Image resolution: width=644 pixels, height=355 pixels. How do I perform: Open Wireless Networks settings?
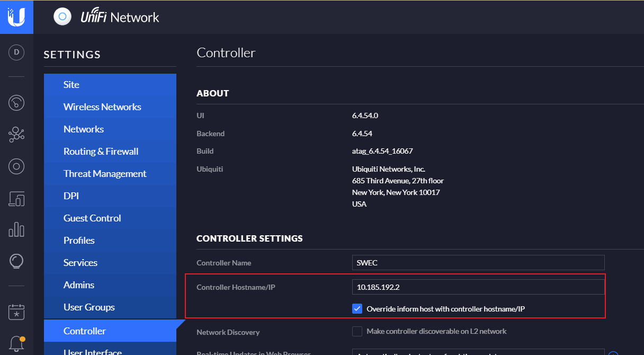point(102,107)
